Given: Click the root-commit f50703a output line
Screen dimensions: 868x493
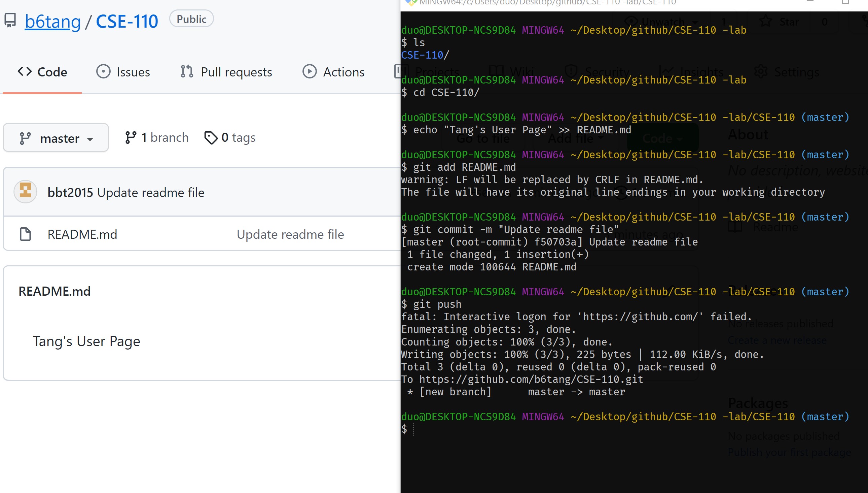Looking at the screenshot, I should pyautogui.click(x=549, y=242).
